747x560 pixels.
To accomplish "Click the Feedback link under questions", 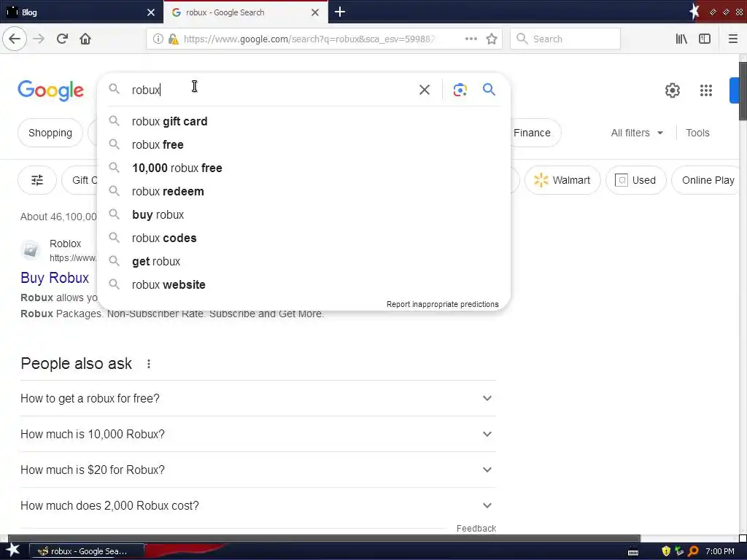I will click(x=476, y=528).
